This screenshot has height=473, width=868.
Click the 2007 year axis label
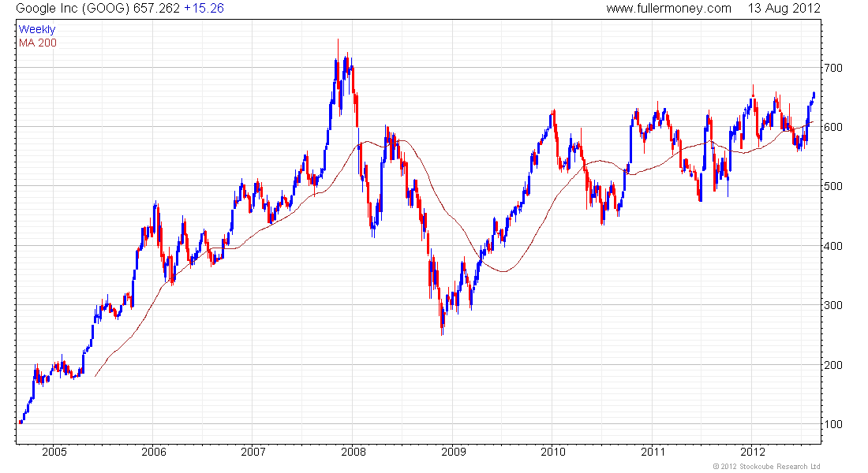click(x=253, y=452)
